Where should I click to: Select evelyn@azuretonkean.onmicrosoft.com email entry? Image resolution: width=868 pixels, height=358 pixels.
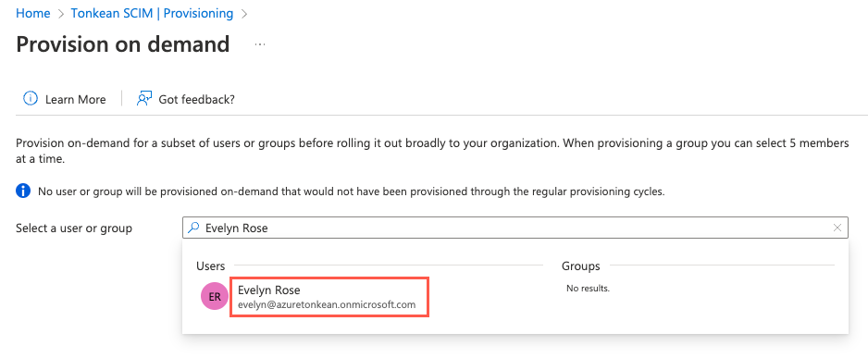(x=327, y=305)
